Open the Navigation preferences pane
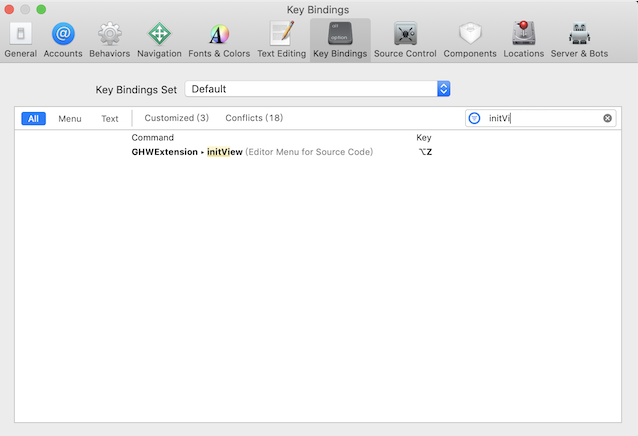The image size is (638, 436). coord(159,40)
